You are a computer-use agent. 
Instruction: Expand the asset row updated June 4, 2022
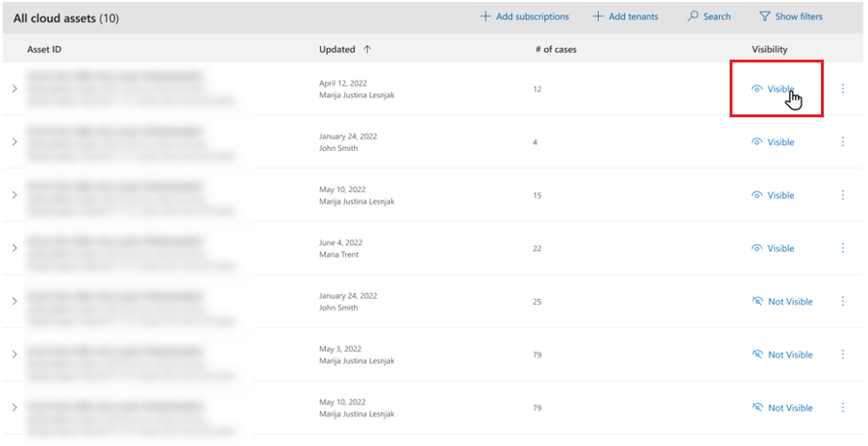click(x=14, y=248)
